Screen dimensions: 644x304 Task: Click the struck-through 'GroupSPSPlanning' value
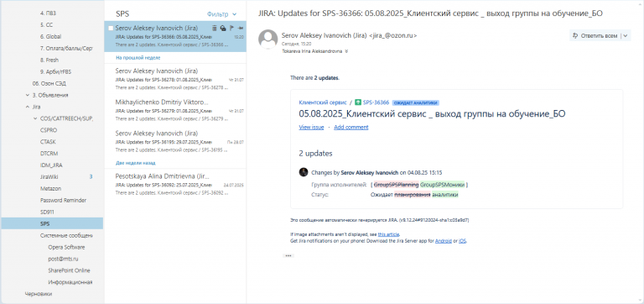(x=397, y=185)
